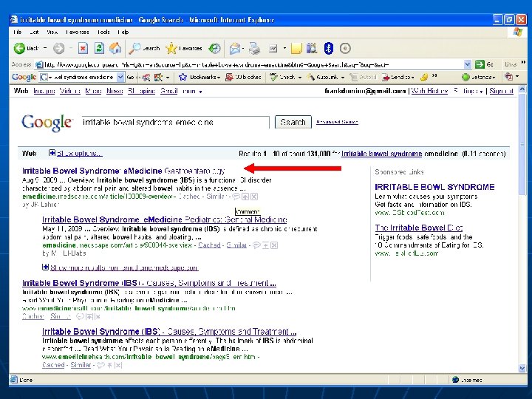The image size is (532, 399).
Task: Click the blue Bluetooth icon
Action: [328, 49]
